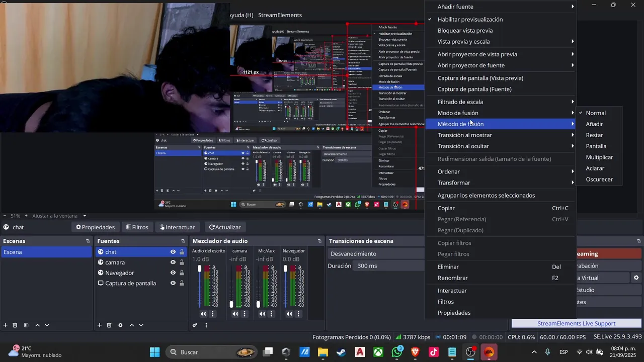
Task: Move source up with the Fuentes up arrow
Action: 132,325
